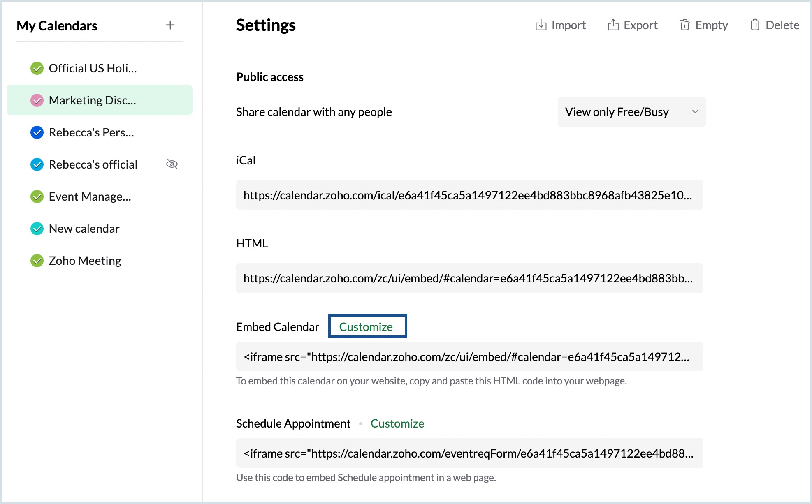Open the View only Free/Busy dropdown
This screenshot has height=504, width=812.
point(617,112)
